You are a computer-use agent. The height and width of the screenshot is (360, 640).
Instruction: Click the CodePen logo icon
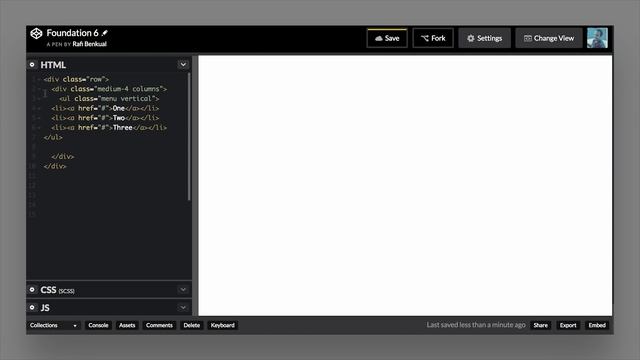(x=36, y=33)
